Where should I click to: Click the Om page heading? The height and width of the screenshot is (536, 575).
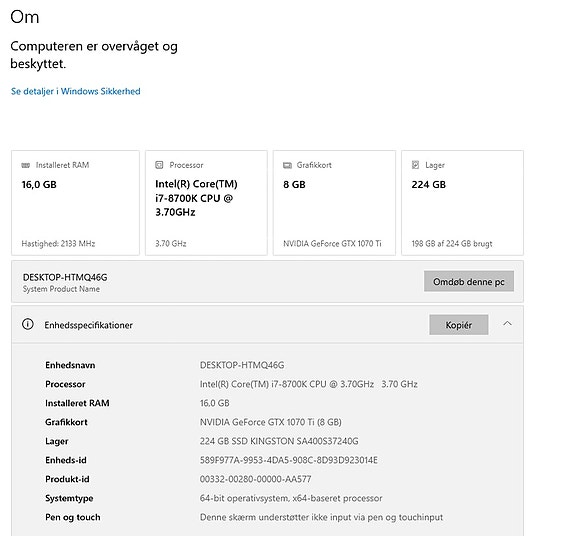point(25,17)
